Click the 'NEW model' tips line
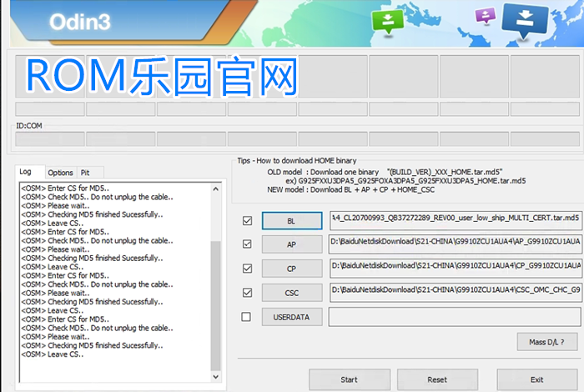 click(351, 189)
